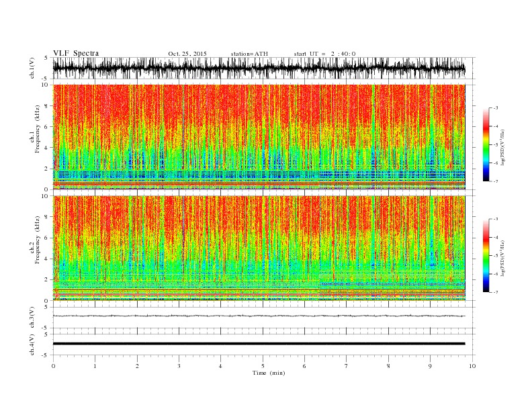Click time axis tick label "0"
The image size is (532, 411).
click(x=53, y=366)
